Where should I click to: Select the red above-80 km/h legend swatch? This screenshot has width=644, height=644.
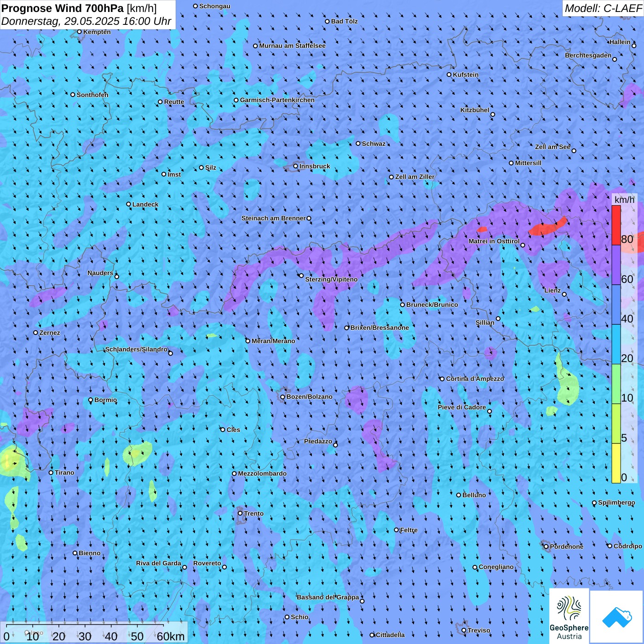coord(616,225)
